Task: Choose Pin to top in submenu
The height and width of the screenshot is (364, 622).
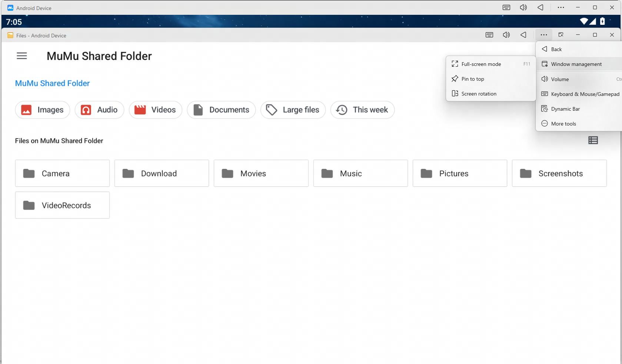Action: tap(491, 79)
